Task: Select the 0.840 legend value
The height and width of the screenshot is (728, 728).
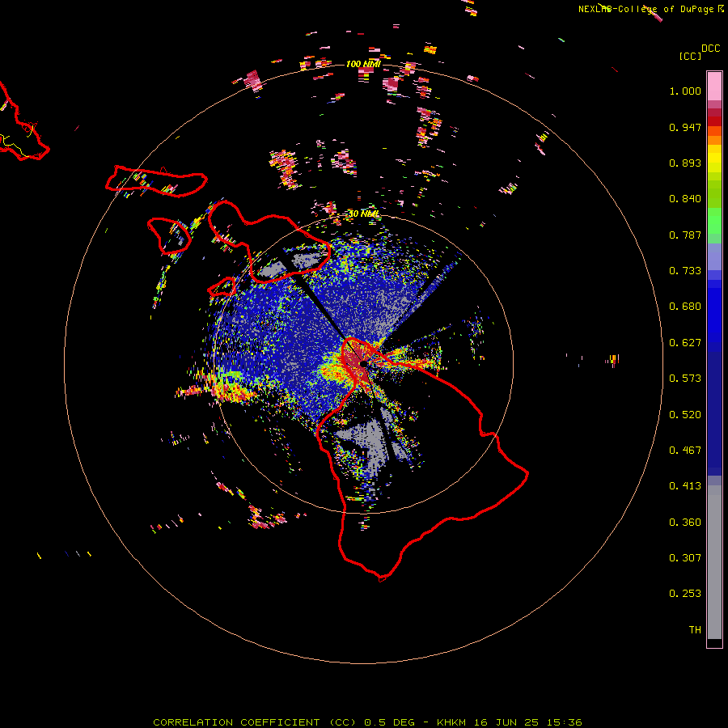Action: click(x=685, y=199)
